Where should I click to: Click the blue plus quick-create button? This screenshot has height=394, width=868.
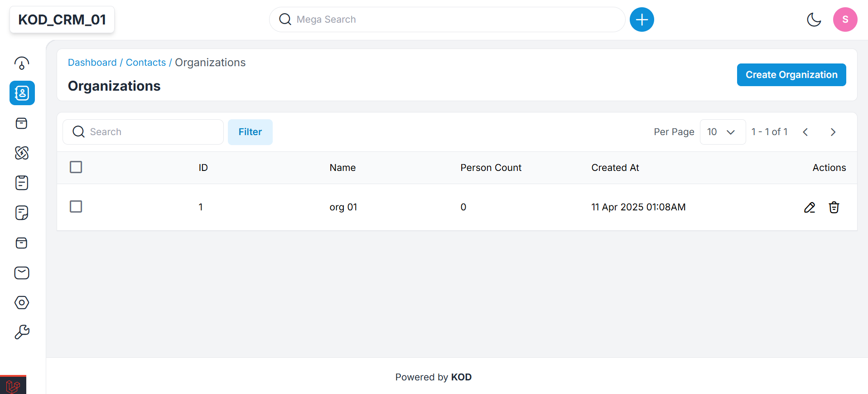click(x=641, y=19)
